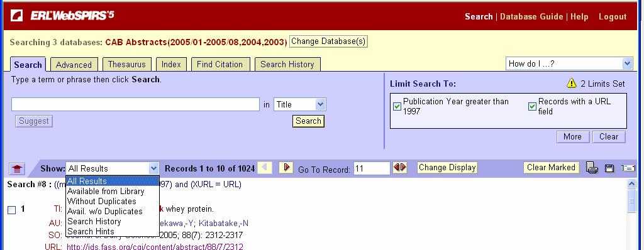Image resolution: width=644 pixels, height=250 pixels.
Task: Click author link Kitabatake,-N
Action: coord(223,224)
